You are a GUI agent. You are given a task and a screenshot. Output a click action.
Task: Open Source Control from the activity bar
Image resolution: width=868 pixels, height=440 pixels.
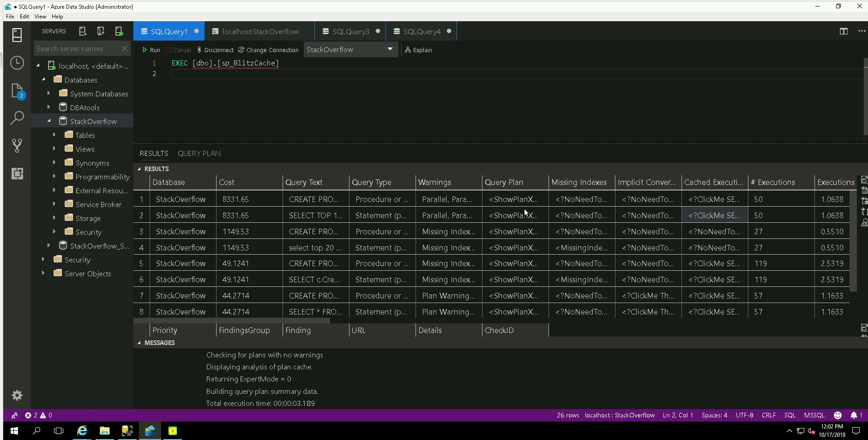click(x=17, y=146)
